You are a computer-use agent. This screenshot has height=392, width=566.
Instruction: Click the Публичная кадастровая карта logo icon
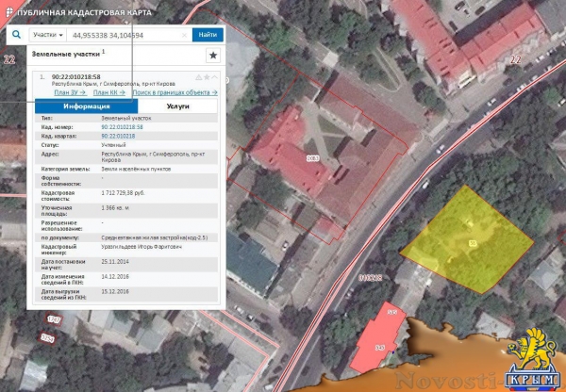9,8
